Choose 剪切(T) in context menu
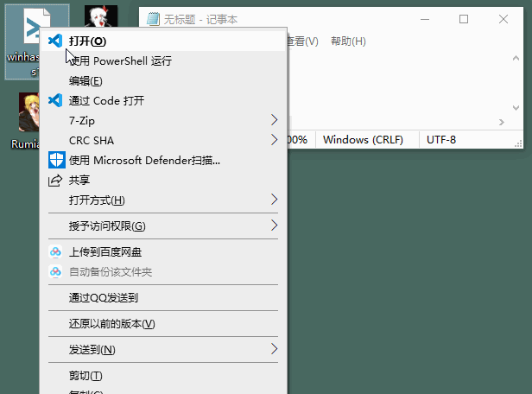532x394 pixels. tap(163, 376)
